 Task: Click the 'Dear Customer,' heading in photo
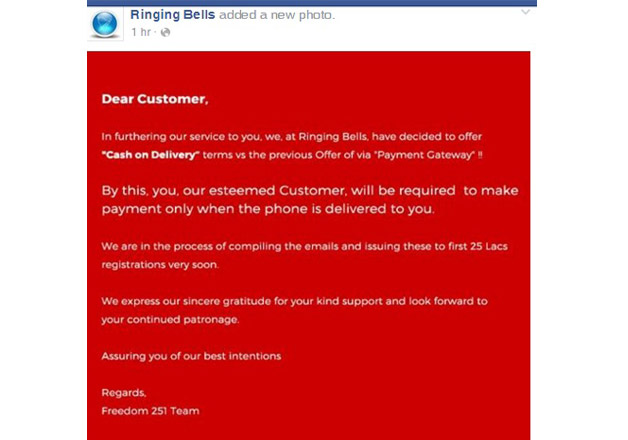click(x=155, y=99)
